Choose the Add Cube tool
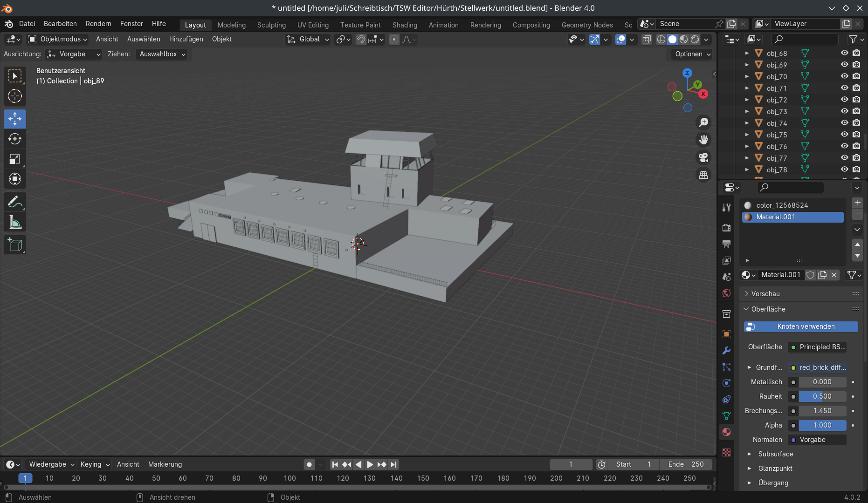This screenshot has height=503, width=868. click(15, 245)
